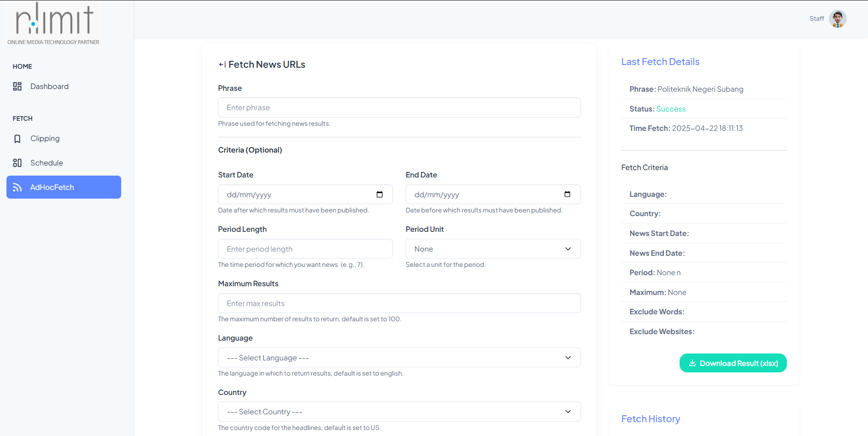Viewport: 868px width, 436px height.
Task: Click the Clipping bookmark icon
Action: (x=18, y=139)
